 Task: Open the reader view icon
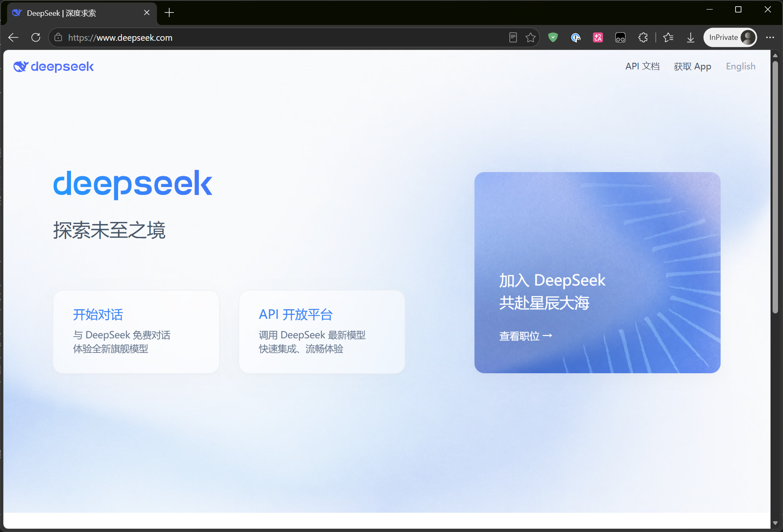tap(513, 37)
